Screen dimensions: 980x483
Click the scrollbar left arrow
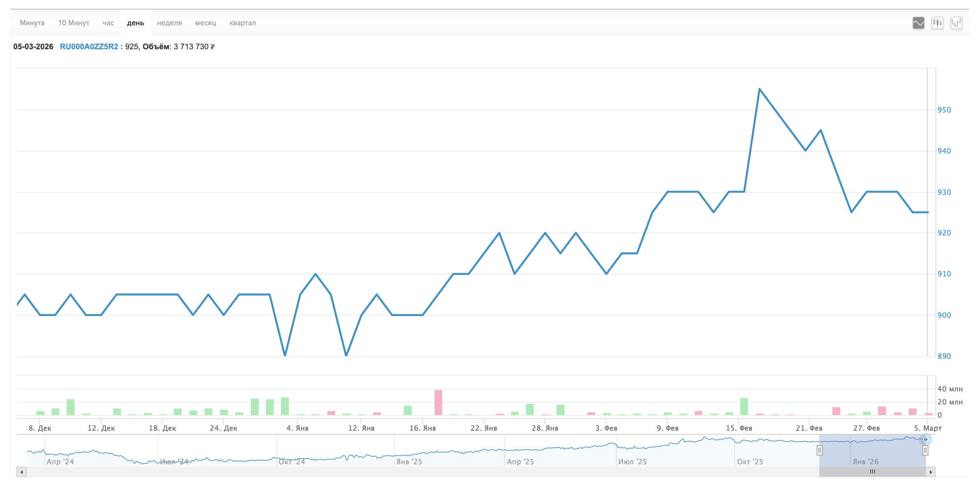(x=21, y=472)
